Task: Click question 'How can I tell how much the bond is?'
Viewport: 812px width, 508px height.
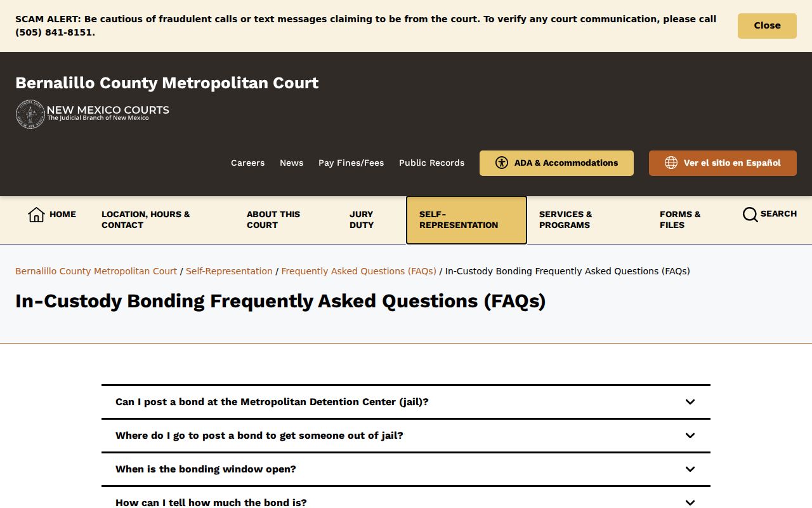Action: pyautogui.click(x=211, y=503)
